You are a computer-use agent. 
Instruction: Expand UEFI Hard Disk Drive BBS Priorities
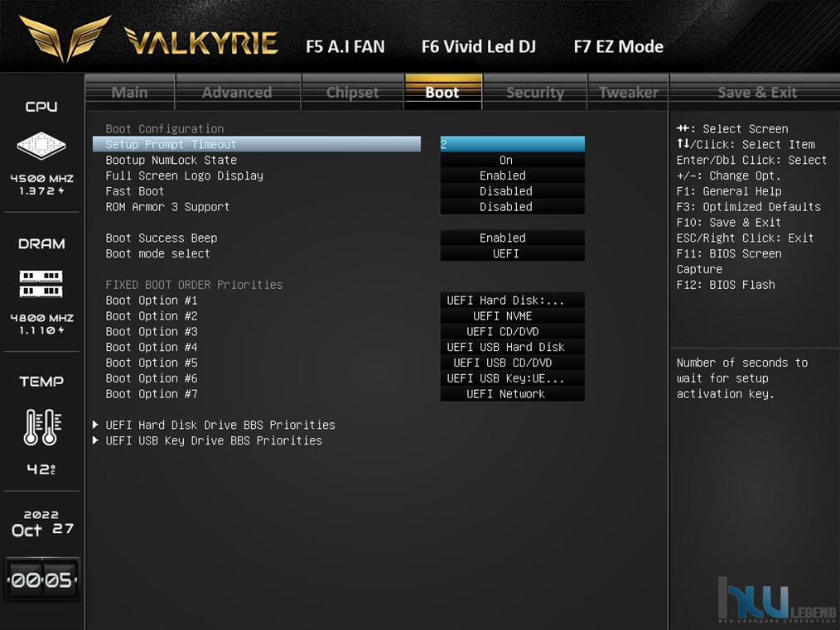coord(220,425)
